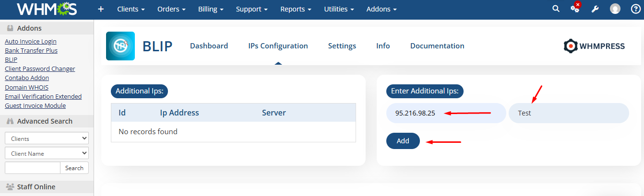
Task: Click the BLIP module logo icon
Action: pyautogui.click(x=120, y=46)
